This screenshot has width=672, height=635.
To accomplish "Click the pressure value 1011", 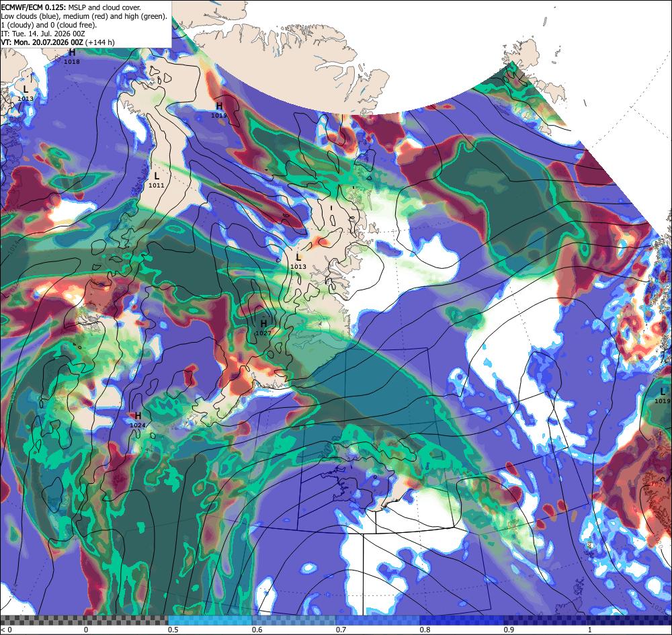I will point(157,185).
